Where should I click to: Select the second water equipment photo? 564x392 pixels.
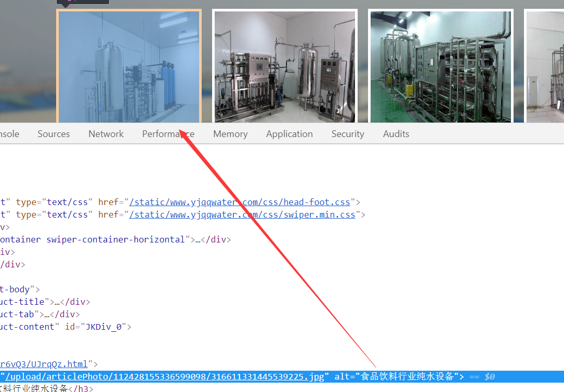tap(284, 66)
